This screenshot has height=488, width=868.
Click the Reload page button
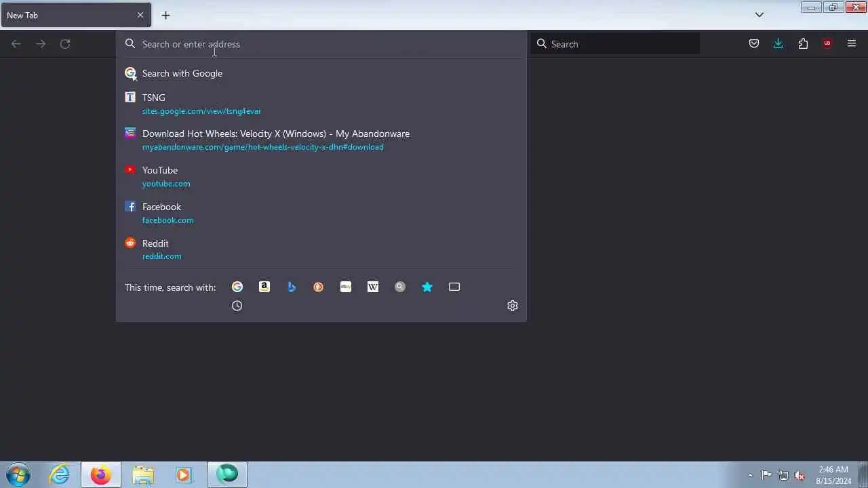coord(65,43)
